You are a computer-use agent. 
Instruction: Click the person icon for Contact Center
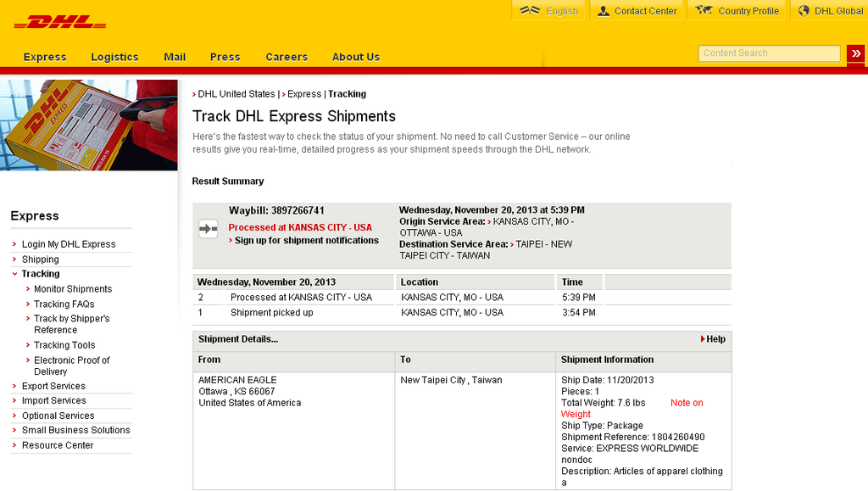pyautogui.click(x=604, y=10)
